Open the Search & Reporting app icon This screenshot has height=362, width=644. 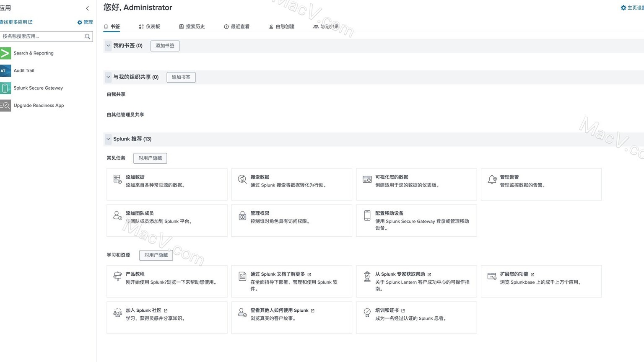point(5,53)
